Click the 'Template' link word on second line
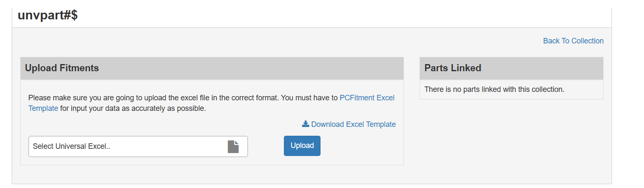Viewport: 644px width, 188px height. (x=43, y=108)
